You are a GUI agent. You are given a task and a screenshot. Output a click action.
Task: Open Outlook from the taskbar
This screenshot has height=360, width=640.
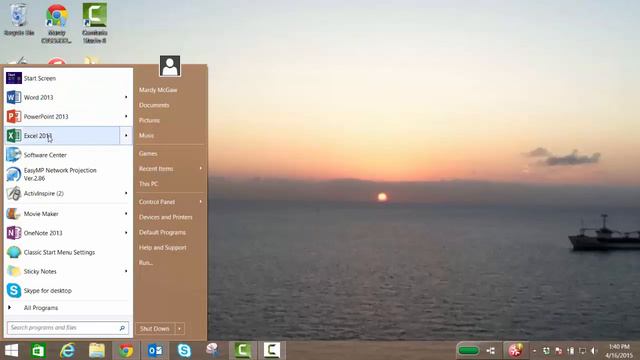(x=155, y=351)
